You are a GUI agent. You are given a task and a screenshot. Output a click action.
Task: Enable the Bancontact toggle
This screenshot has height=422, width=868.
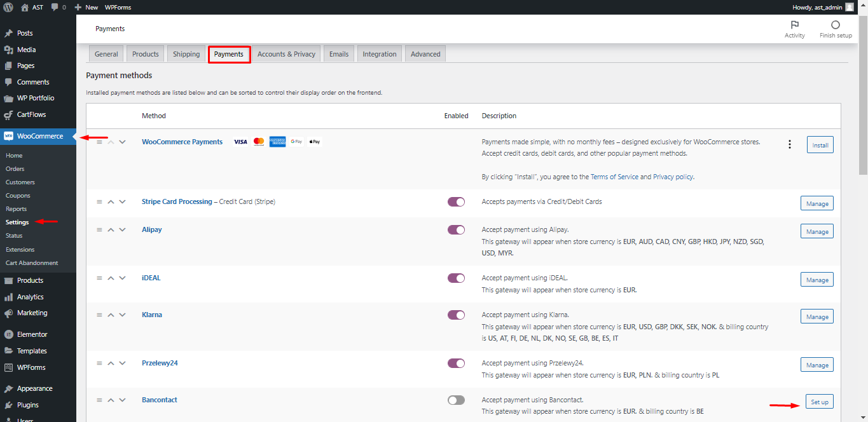coord(456,400)
